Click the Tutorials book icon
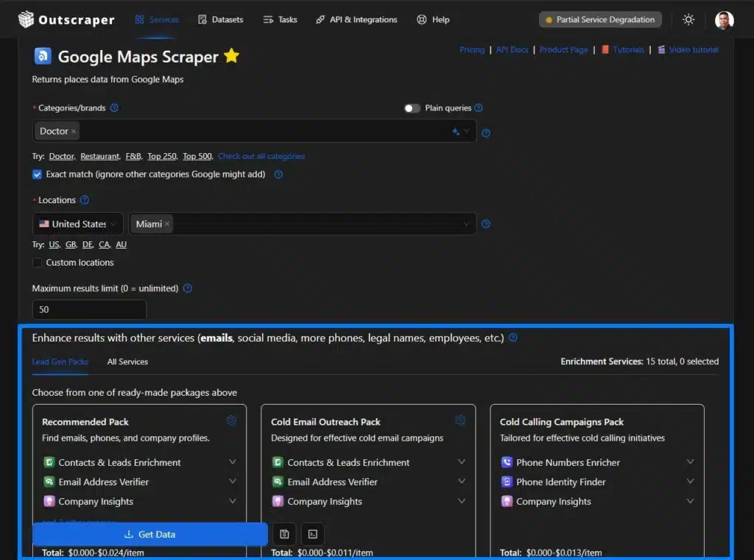 coord(605,49)
